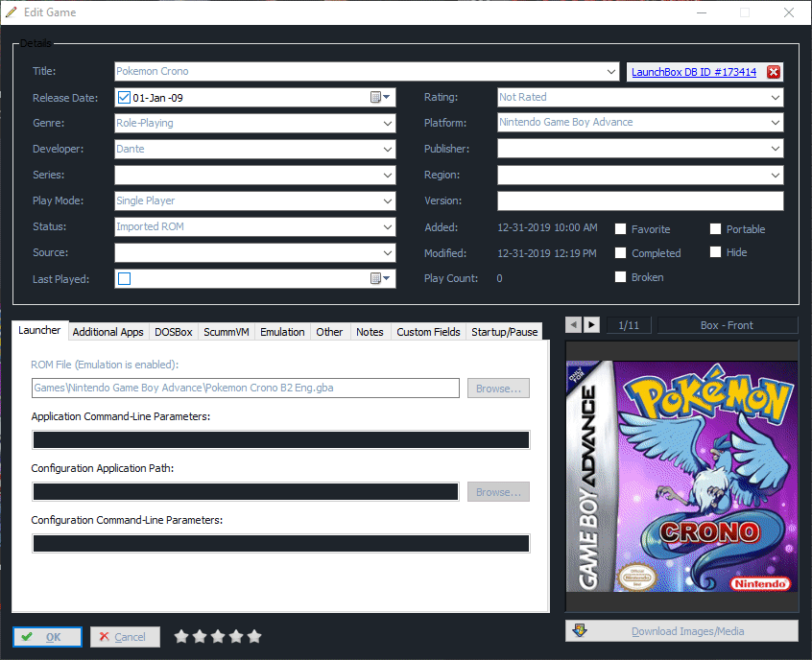Set rating with the third star
The image size is (812, 660).
click(x=217, y=636)
